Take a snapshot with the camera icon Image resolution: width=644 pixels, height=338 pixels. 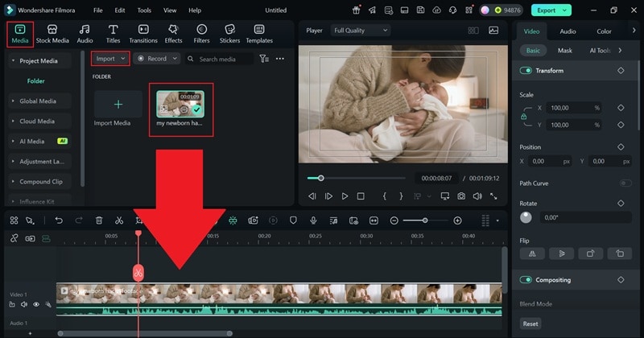(x=461, y=196)
